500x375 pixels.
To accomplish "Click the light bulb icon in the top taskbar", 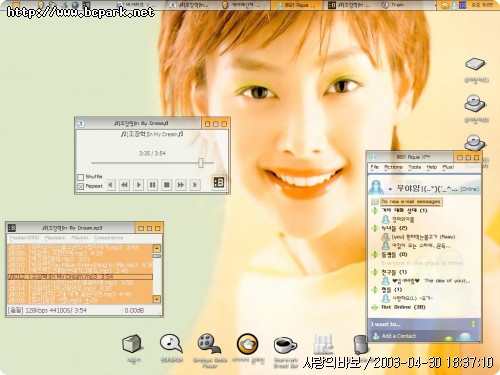I will tap(41, 5).
